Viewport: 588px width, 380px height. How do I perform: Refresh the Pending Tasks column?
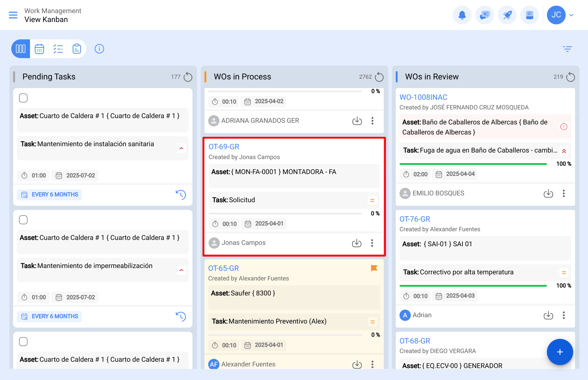(188, 77)
